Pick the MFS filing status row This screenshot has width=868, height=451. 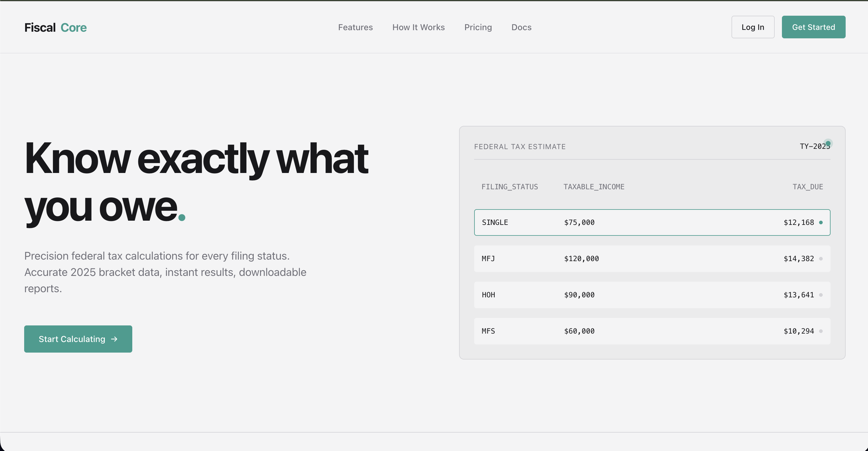click(x=652, y=331)
